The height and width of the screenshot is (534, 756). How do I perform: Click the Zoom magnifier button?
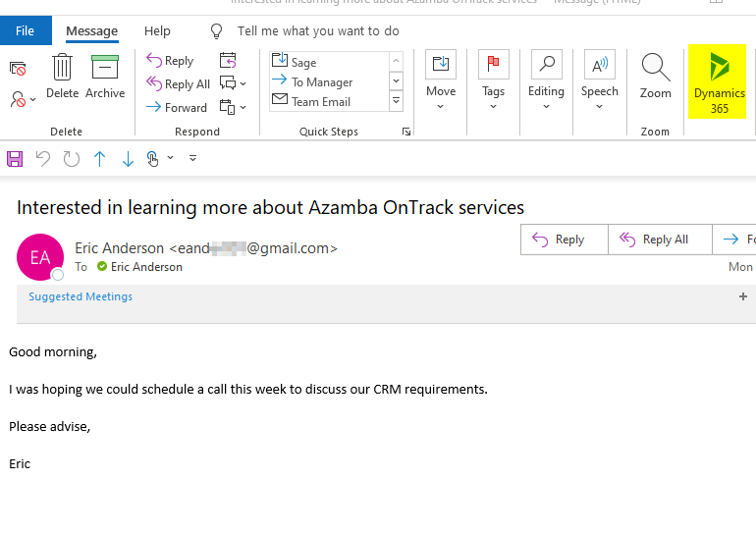(x=655, y=77)
